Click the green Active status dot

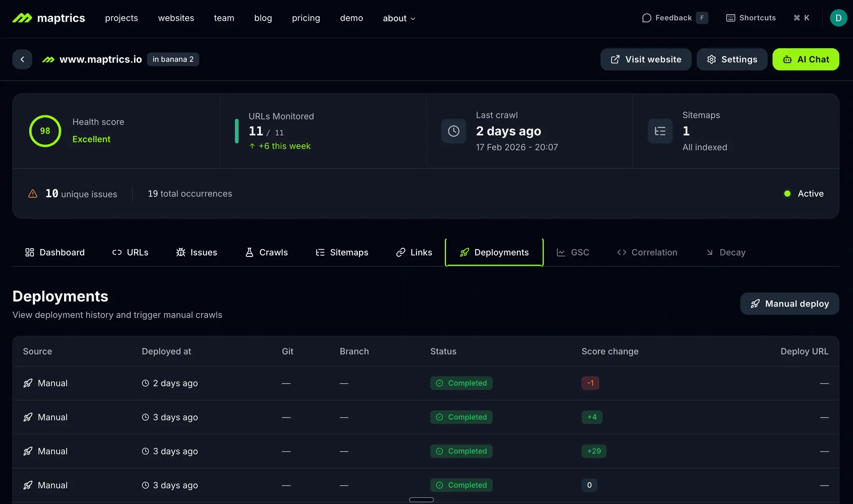click(787, 194)
